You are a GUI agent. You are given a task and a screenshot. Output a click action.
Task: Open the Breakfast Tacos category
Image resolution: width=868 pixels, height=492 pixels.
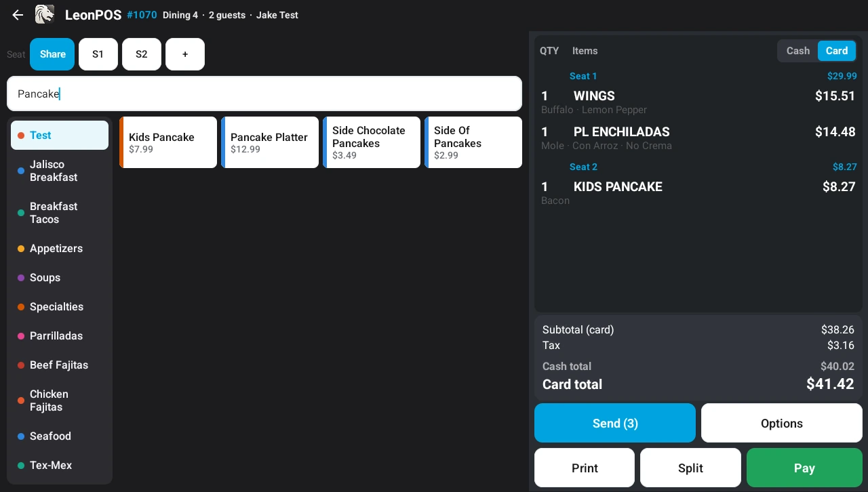click(60, 213)
